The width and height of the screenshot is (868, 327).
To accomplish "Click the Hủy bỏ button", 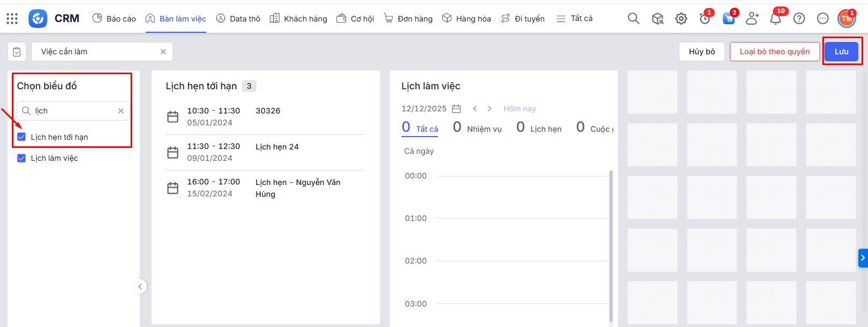I will click(x=701, y=52).
